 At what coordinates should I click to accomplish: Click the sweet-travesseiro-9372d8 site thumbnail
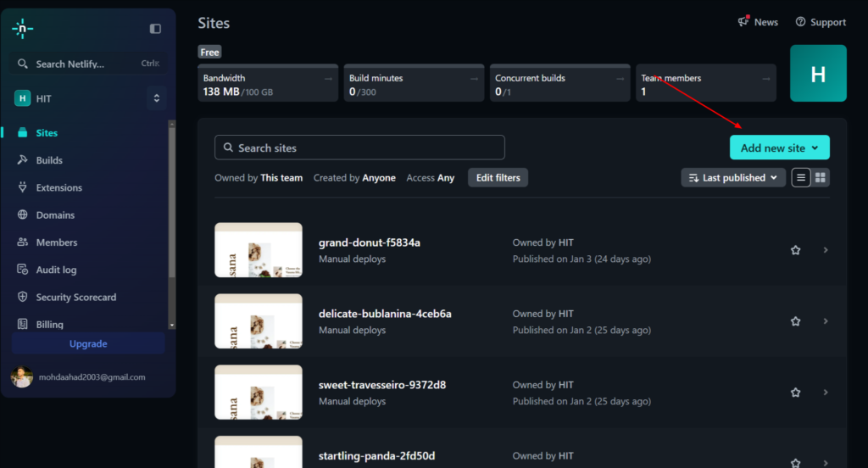pos(259,393)
